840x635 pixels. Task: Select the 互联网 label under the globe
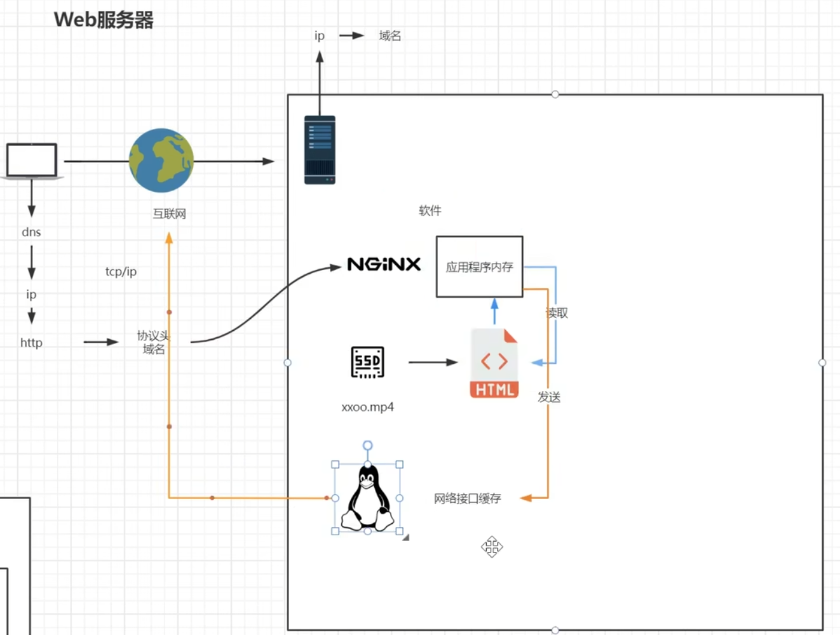point(169,214)
